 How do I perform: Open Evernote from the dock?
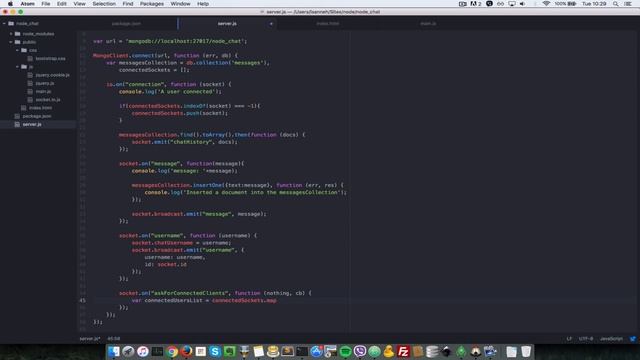(229, 351)
